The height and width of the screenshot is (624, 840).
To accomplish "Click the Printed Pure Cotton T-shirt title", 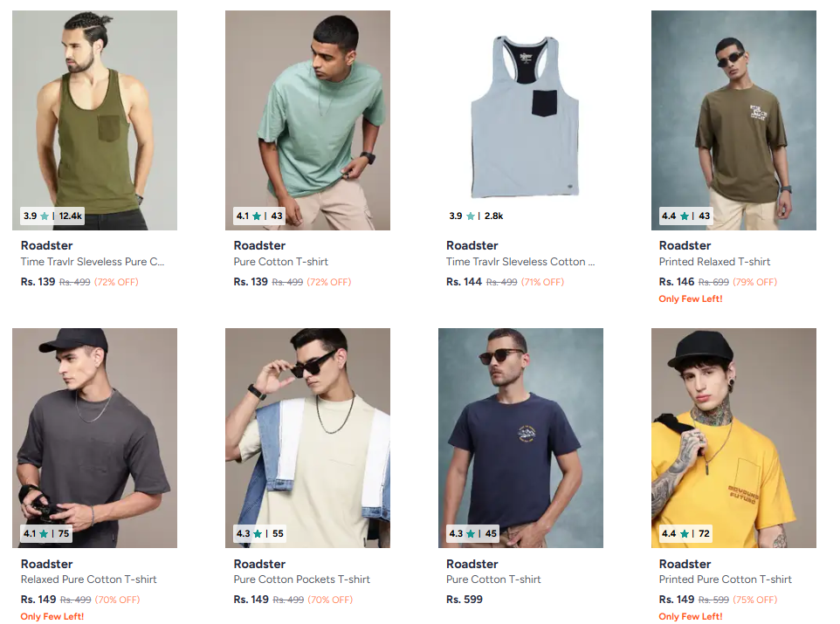I will pyautogui.click(x=725, y=579).
